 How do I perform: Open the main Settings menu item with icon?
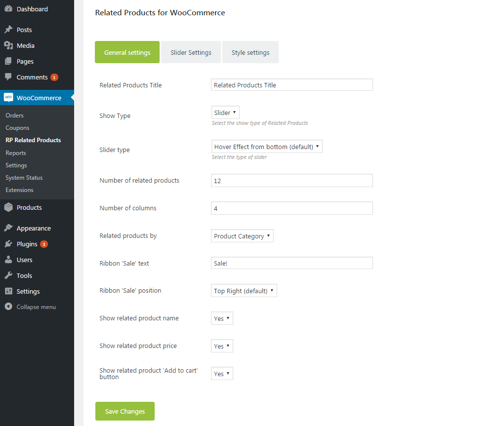tap(37, 291)
